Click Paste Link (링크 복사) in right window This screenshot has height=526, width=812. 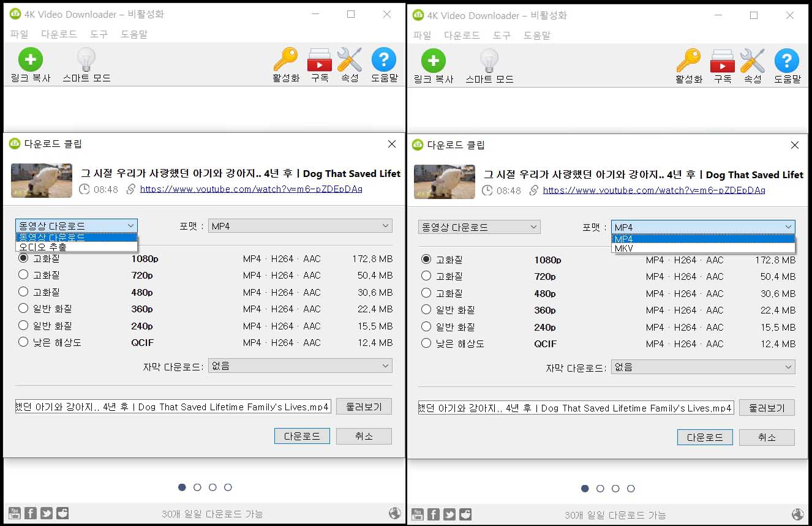tap(433, 66)
